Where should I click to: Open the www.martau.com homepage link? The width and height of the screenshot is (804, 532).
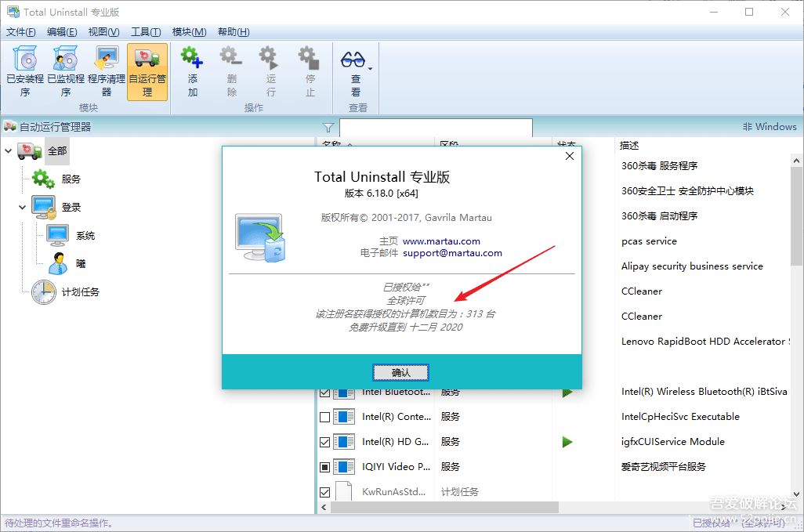[441, 241]
